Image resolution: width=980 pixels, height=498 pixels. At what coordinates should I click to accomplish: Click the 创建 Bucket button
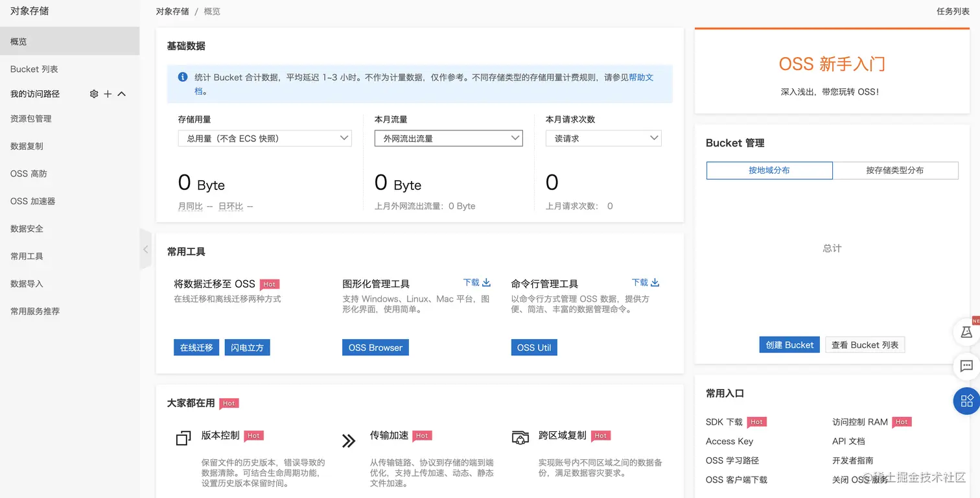click(789, 344)
